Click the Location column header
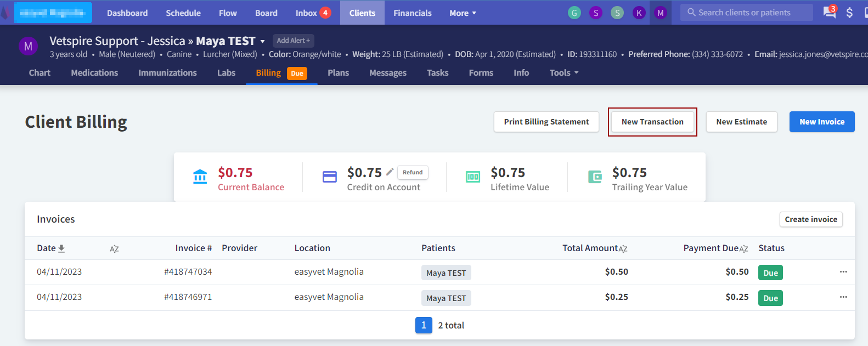Image resolution: width=868 pixels, height=346 pixels. [312, 248]
